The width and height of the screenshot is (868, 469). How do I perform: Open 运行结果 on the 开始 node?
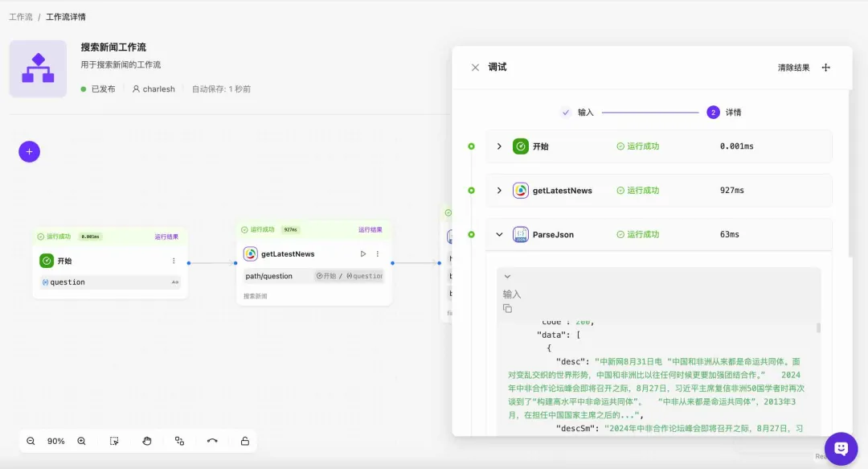(166, 237)
